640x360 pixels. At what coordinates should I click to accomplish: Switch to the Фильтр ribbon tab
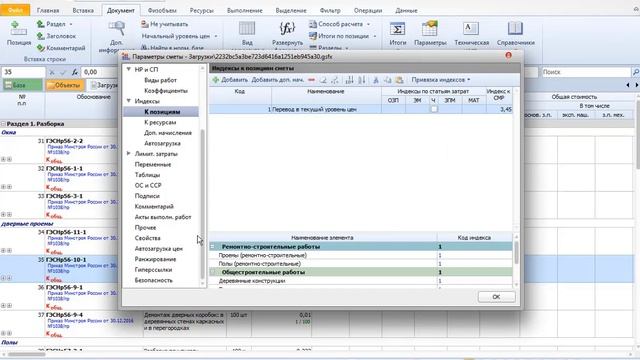330,10
